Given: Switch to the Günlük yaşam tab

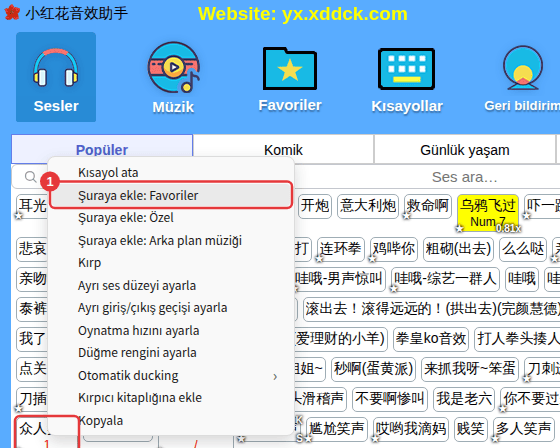Looking at the screenshot, I should (465, 150).
